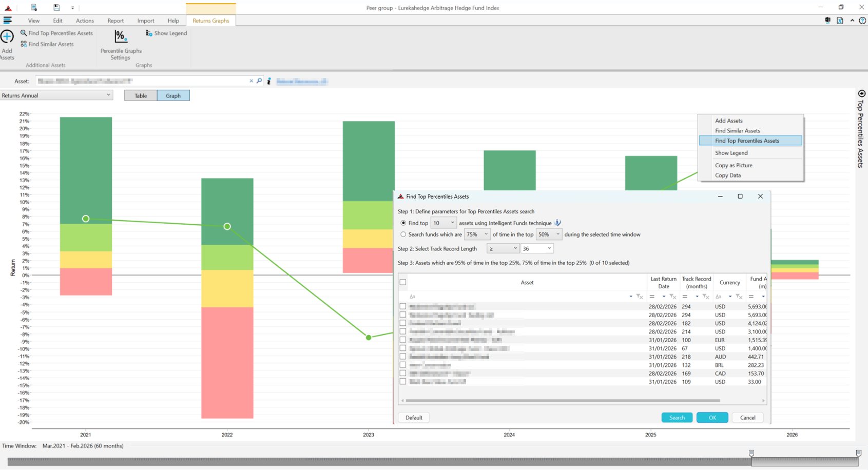This screenshot has height=470, width=868.
Task: Click Intelligent Funds info icon
Action: (x=557, y=223)
